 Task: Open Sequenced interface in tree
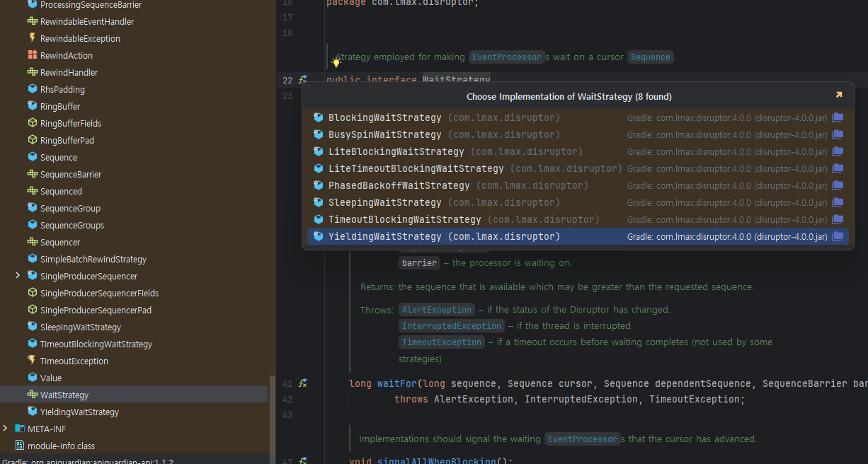(61, 191)
